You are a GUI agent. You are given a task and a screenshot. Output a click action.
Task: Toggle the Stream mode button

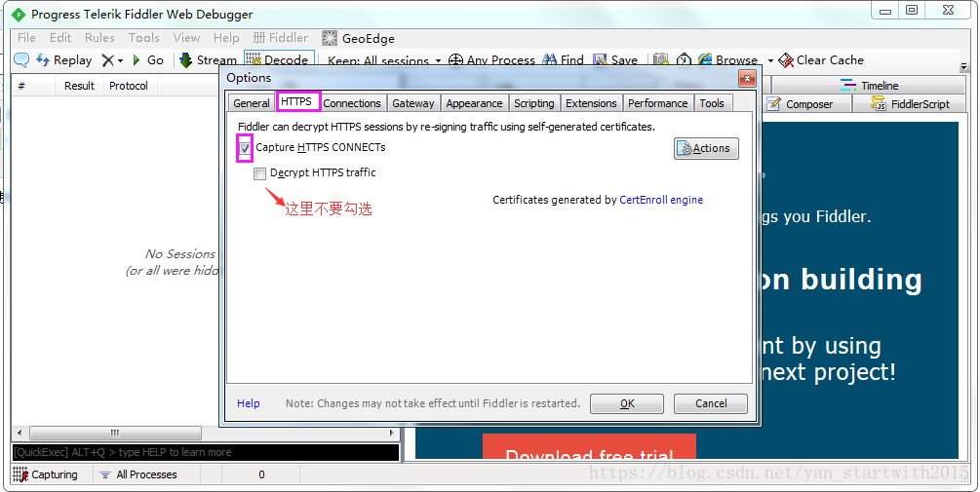208,60
